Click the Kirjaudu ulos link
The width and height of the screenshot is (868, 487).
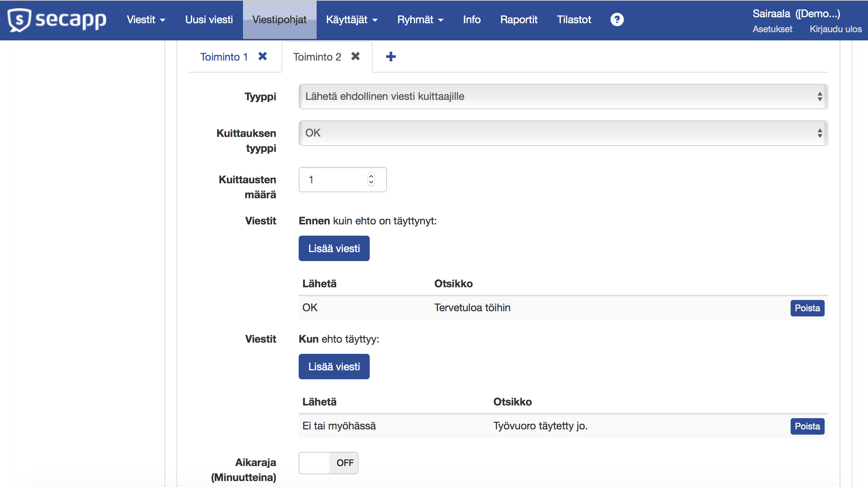click(x=835, y=29)
